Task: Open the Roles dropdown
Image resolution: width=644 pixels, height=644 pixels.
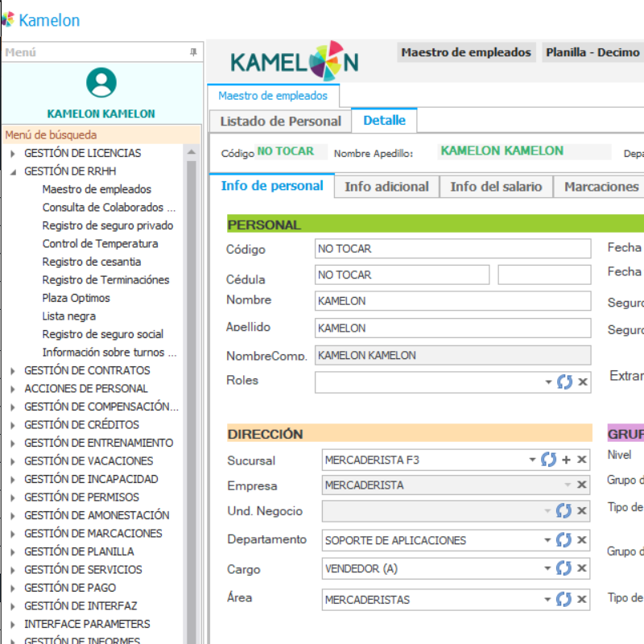Action: [548, 382]
